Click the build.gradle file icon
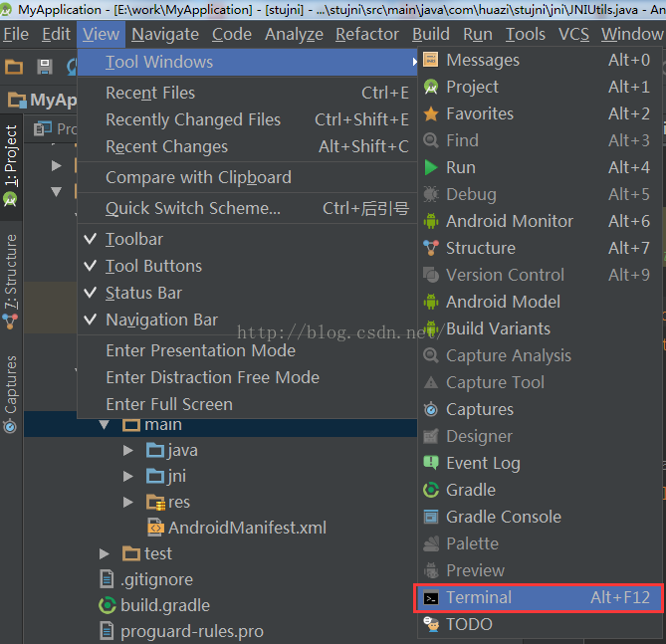Viewport: 666px width, 644px height. [x=108, y=605]
